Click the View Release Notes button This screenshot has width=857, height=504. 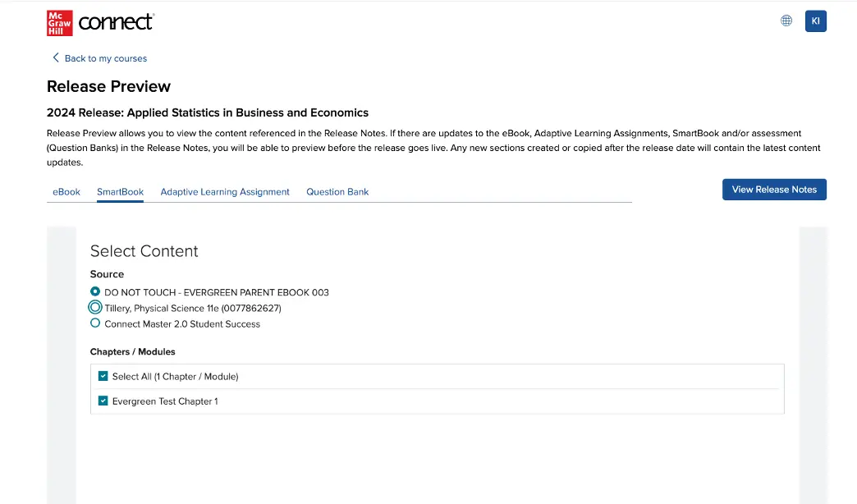click(774, 190)
